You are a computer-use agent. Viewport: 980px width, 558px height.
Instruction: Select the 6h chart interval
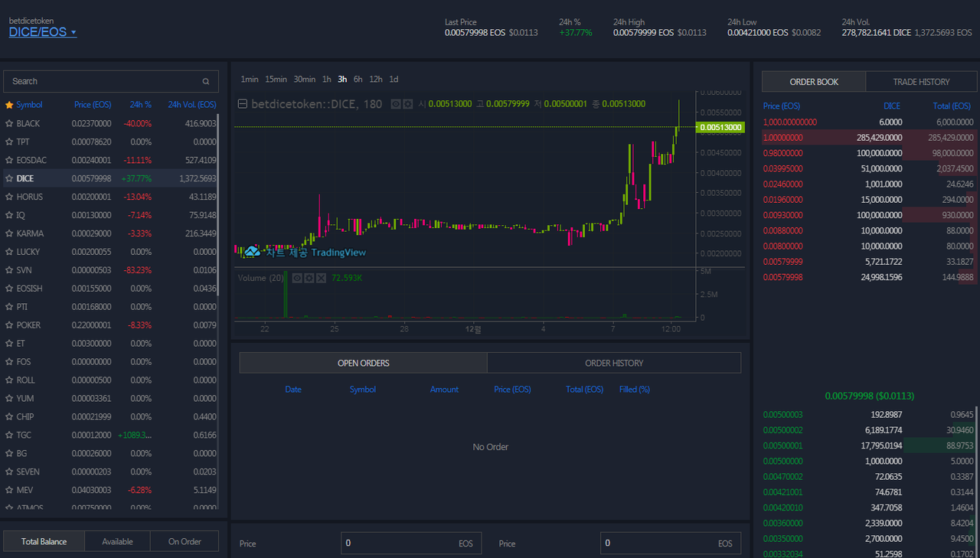point(358,80)
